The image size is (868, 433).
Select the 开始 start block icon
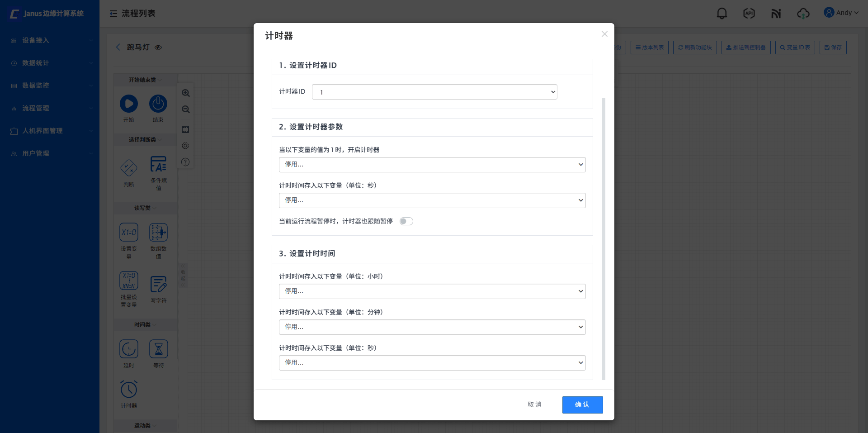coord(129,104)
